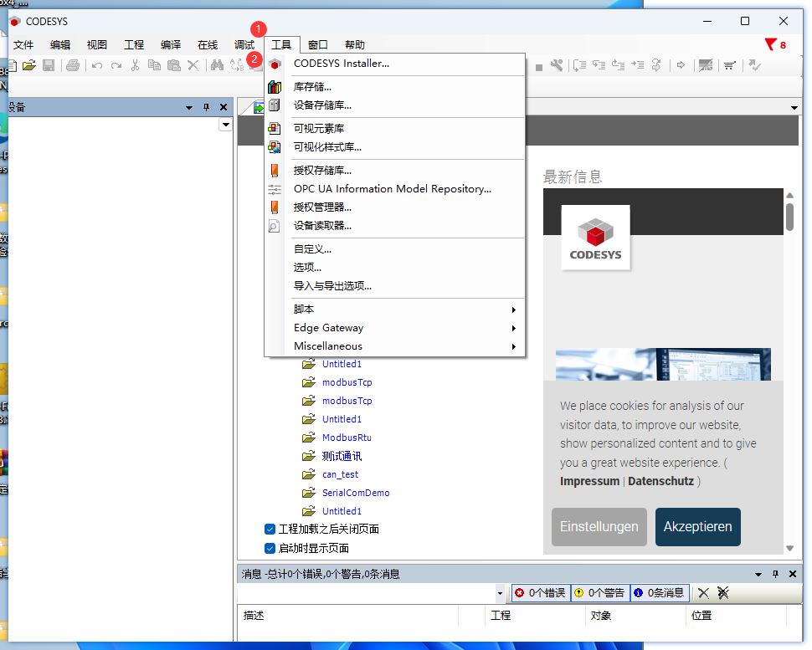Pin the 消息 messages panel
The width and height of the screenshot is (812, 650).
click(x=775, y=574)
